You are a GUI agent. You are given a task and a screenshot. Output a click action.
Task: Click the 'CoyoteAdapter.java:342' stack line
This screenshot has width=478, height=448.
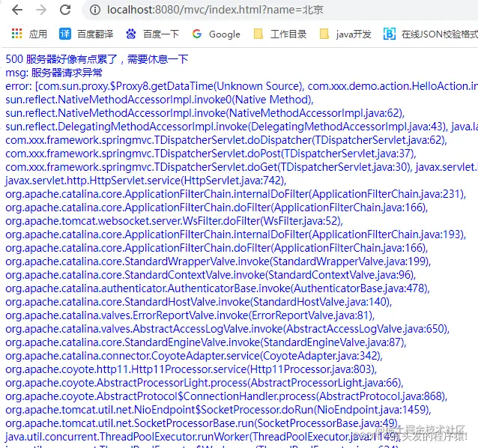pos(194,356)
